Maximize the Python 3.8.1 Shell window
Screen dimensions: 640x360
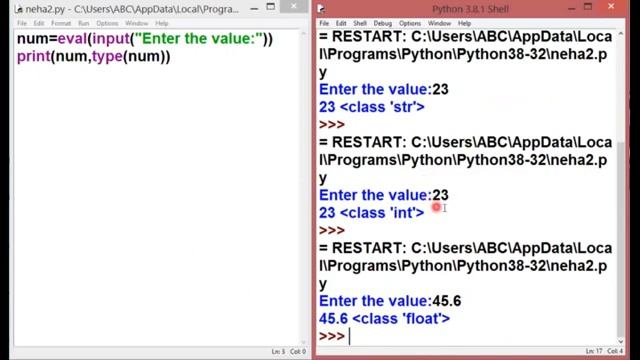pyautogui.click(x=588, y=7)
